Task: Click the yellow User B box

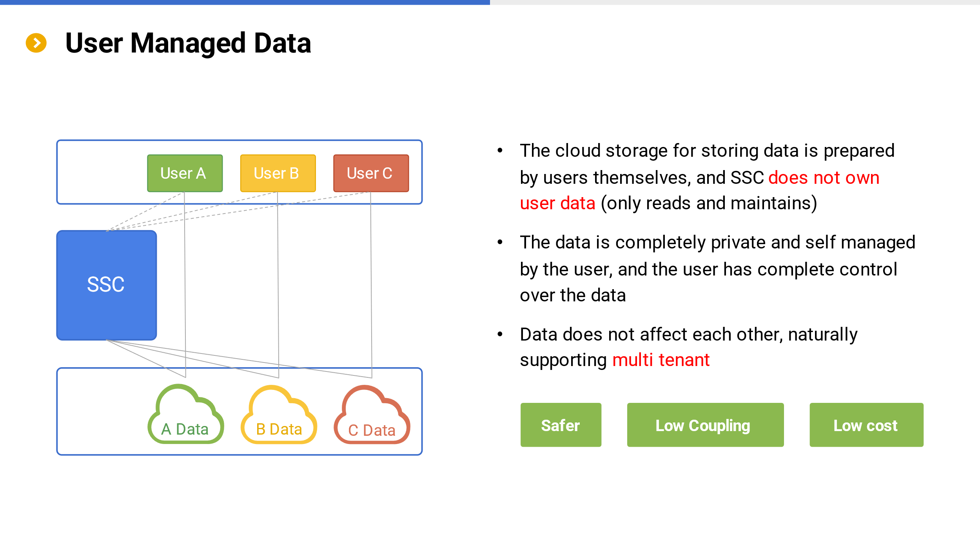Action: pos(278,173)
